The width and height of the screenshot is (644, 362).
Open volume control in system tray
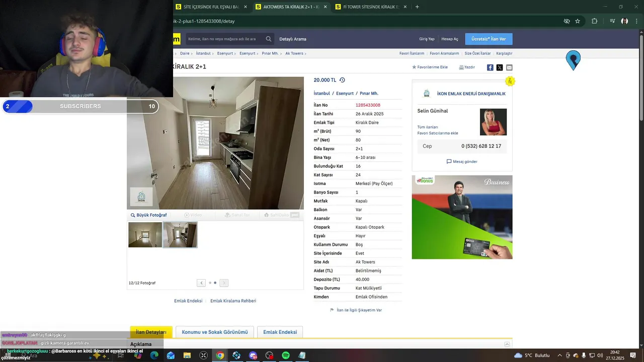point(600,355)
